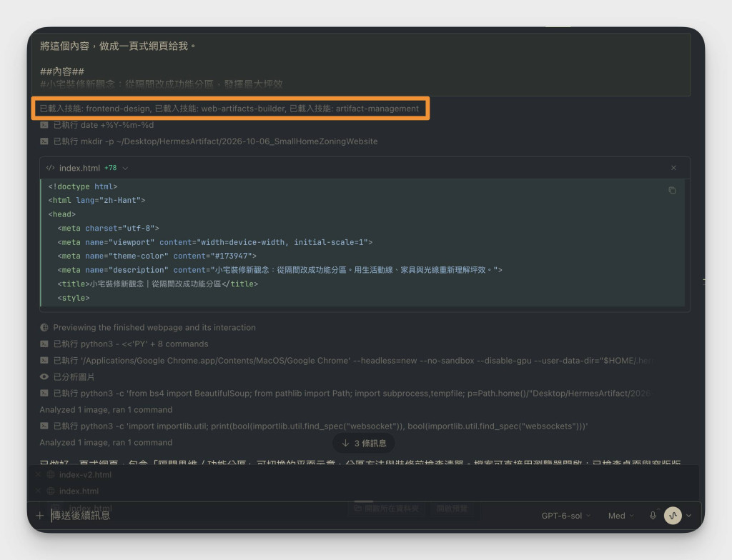
Task: Click terminal icon beside the mkdir command
Action: (44, 141)
